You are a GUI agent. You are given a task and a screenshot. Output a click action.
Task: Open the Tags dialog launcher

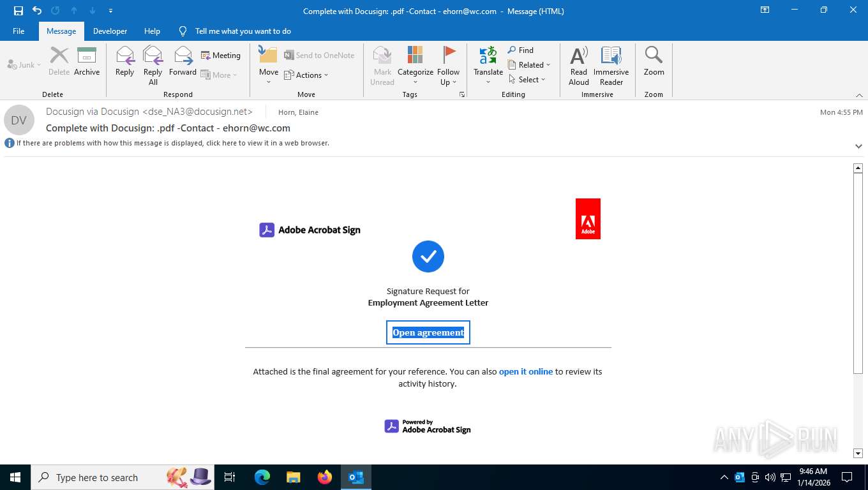(461, 94)
